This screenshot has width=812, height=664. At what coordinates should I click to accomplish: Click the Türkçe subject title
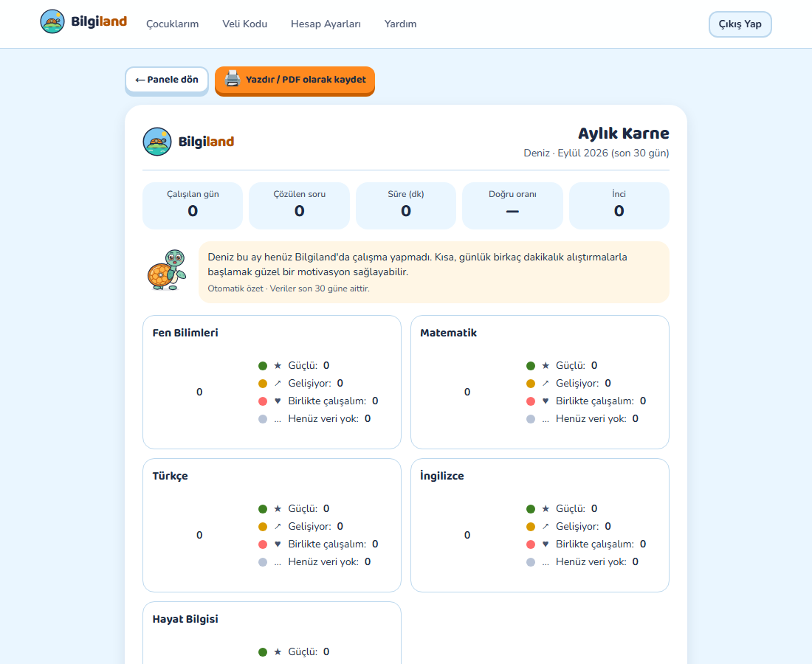click(171, 476)
